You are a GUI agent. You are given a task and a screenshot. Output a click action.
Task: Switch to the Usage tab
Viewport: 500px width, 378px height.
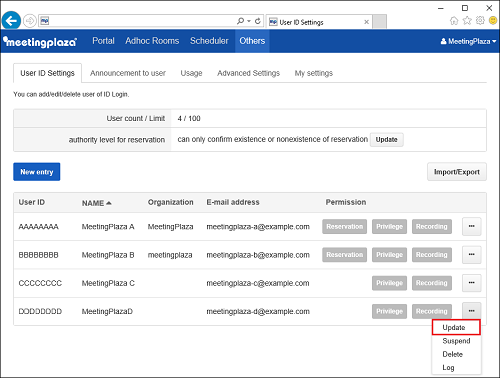pos(191,73)
